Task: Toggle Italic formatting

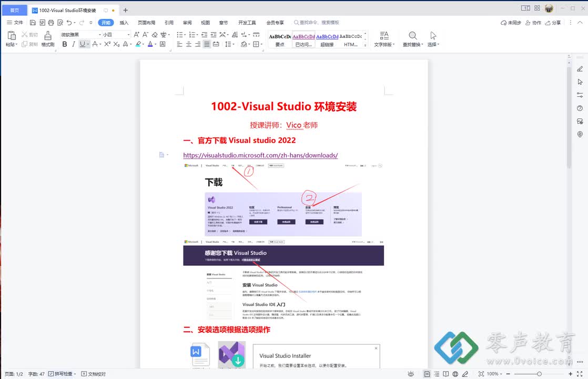Action: pyautogui.click(x=74, y=44)
